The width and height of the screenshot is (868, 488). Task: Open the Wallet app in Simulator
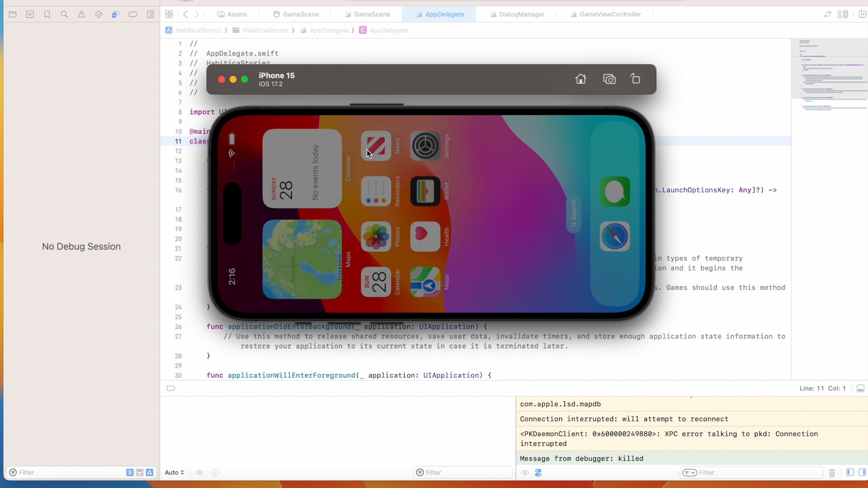point(425,191)
